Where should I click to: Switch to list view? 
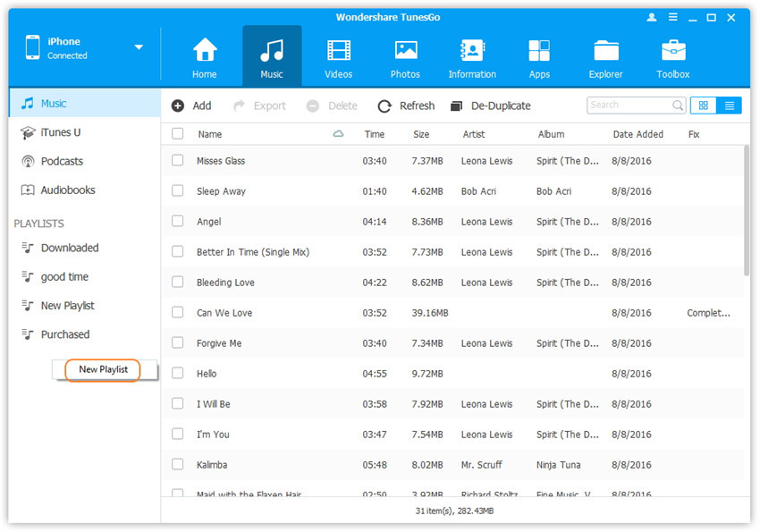coord(729,106)
